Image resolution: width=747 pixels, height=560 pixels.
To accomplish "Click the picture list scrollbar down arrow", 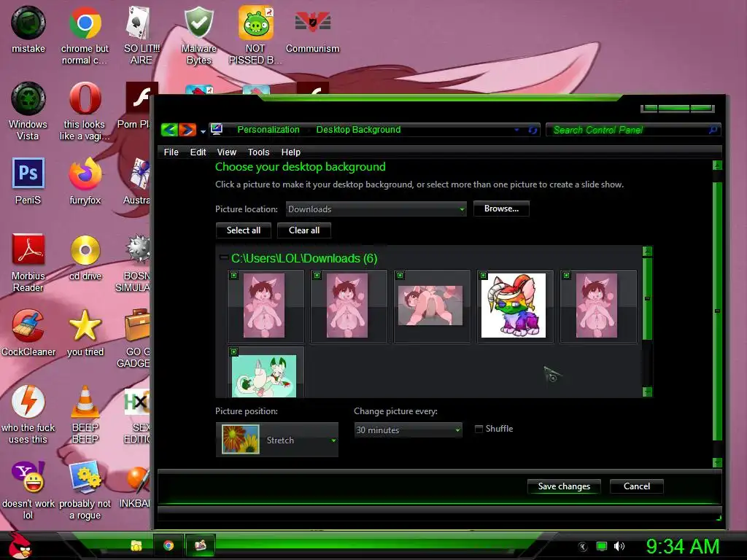I will [647, 392].
